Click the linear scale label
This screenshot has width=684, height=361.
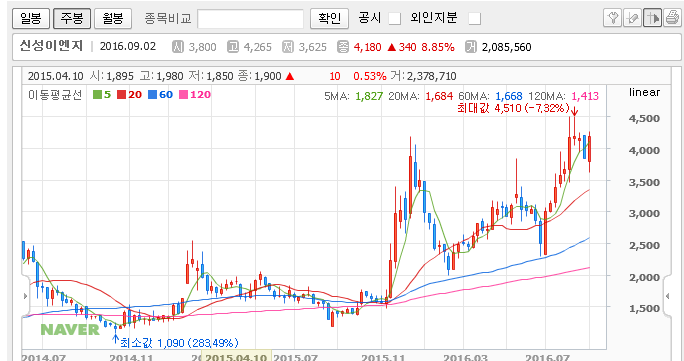pos(644,92)
